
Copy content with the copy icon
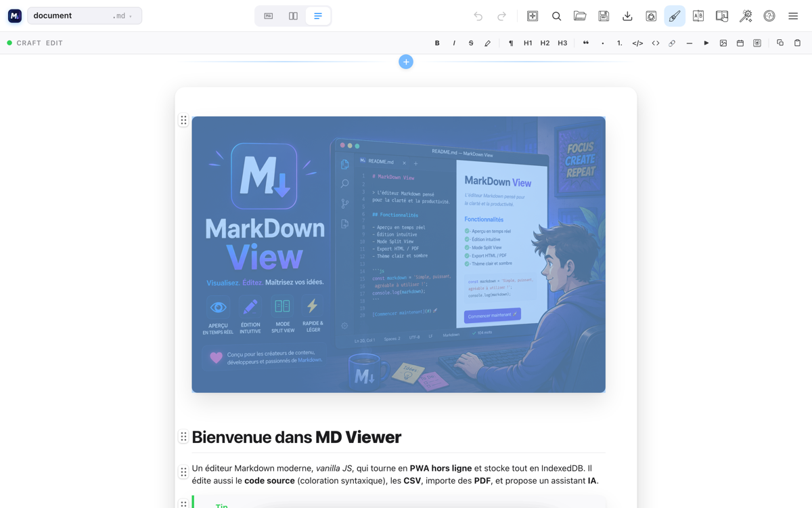pos(780,43)
